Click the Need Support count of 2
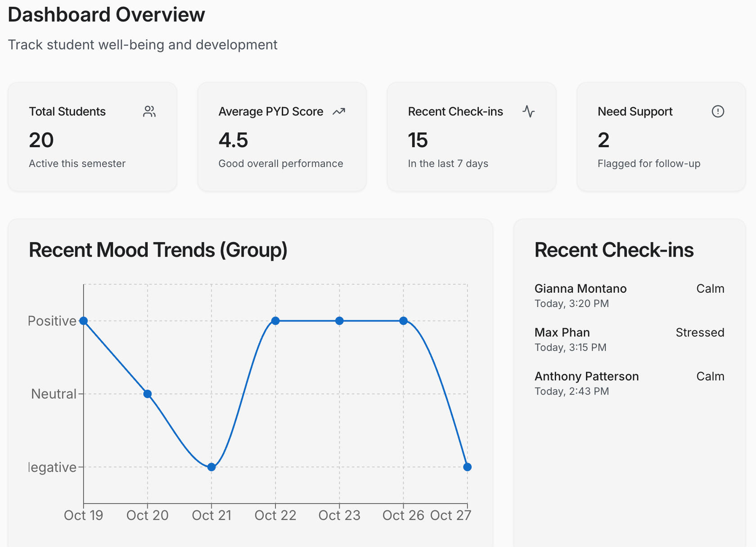This screenshot has height=547, width=756. 603,140
